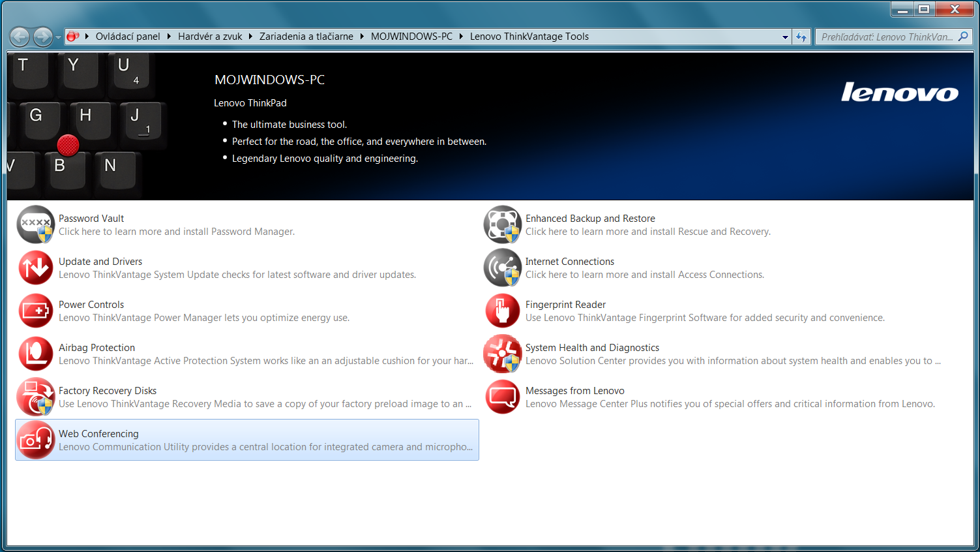This screenshot has height=552, width=980.
Task: Click 'Lenovo Solution Center provides you' description
Action: (733, 361)
